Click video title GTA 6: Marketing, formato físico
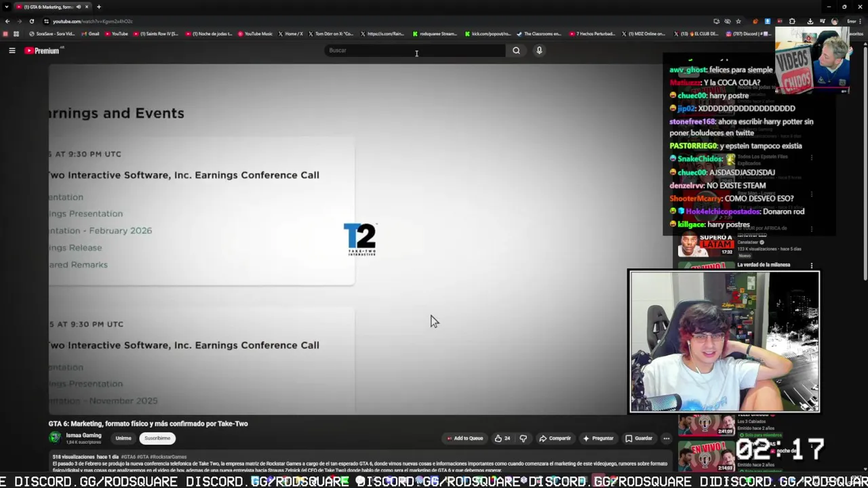 (148, 424)
